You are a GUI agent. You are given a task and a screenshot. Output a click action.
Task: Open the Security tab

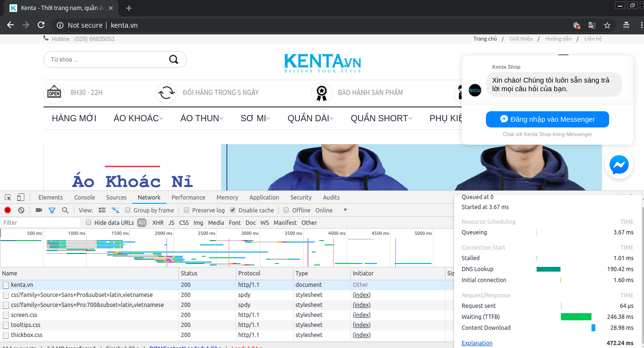click(x=301, y=197)
